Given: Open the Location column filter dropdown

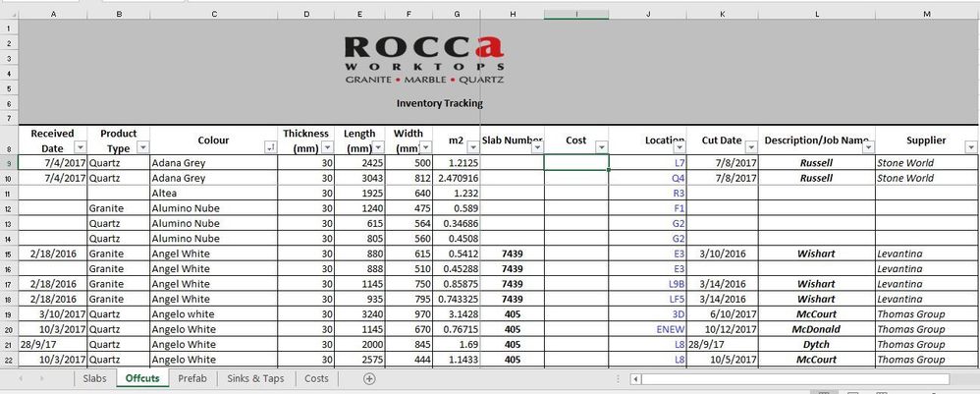Looking at the screenshot, I should click(680, 147).
